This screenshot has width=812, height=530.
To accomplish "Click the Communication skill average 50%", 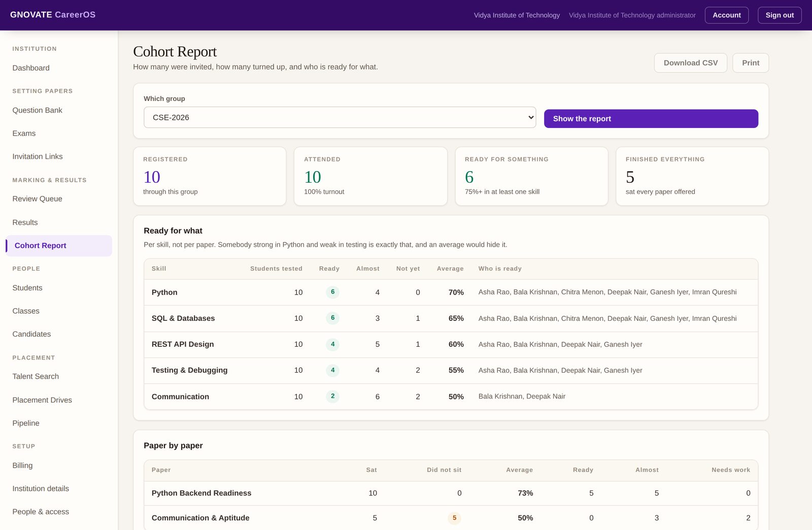I will 456,396.
